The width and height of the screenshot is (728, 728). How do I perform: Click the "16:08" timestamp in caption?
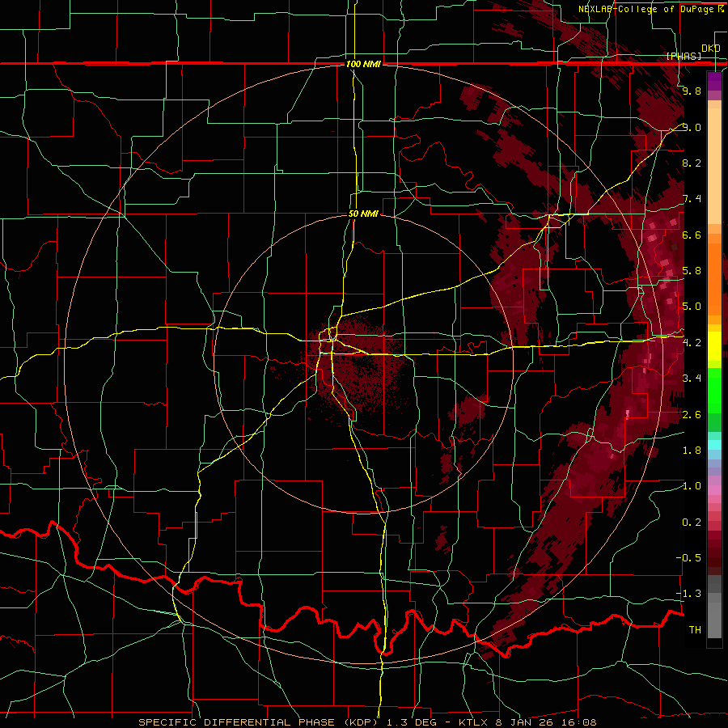(580, 722)
